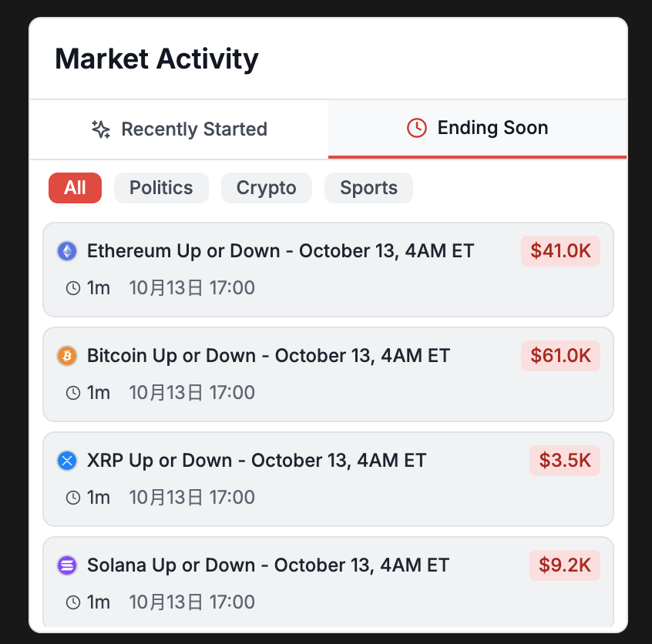This screenshot has width=652, height=644.
Task: Toggle the Politics filter
Action: [161, 187]
